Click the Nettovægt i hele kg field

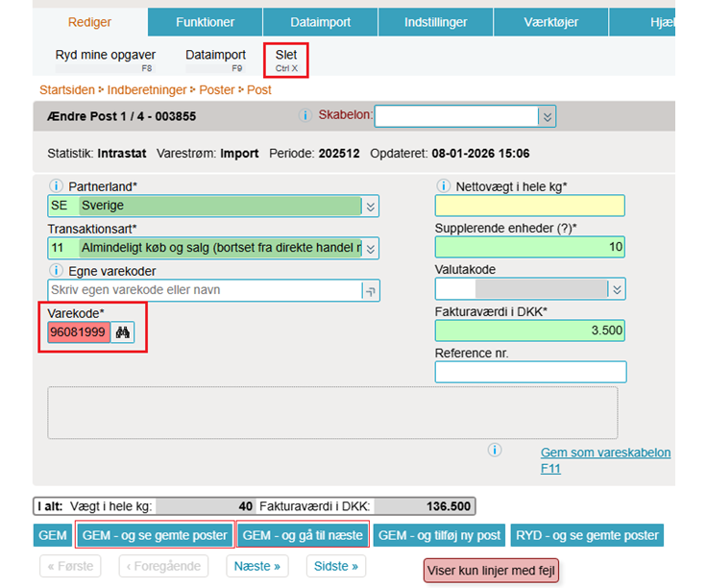(529, 206)
